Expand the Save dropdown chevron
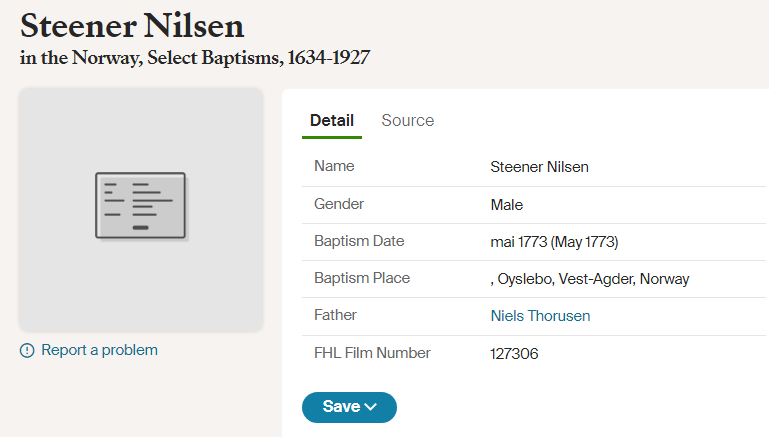This screenshot has height=437, width=769. [371, 407]
